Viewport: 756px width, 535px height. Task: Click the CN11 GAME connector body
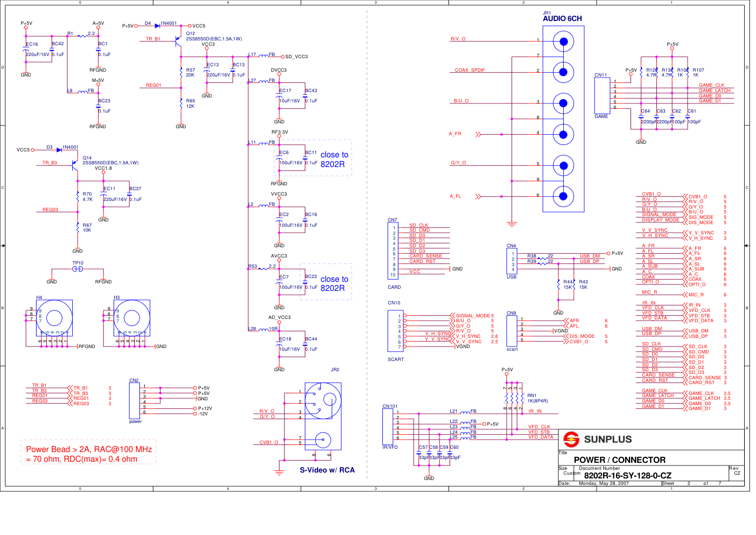[x=602, y=95]
